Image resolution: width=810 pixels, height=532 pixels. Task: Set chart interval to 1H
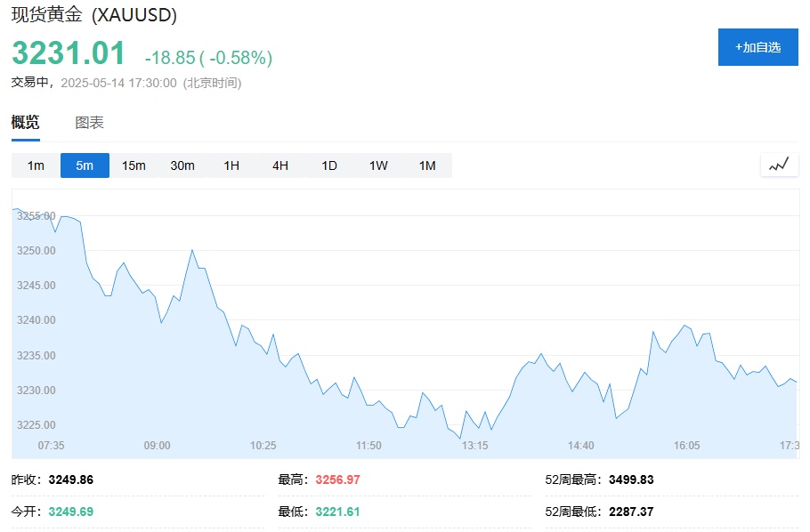231,165
